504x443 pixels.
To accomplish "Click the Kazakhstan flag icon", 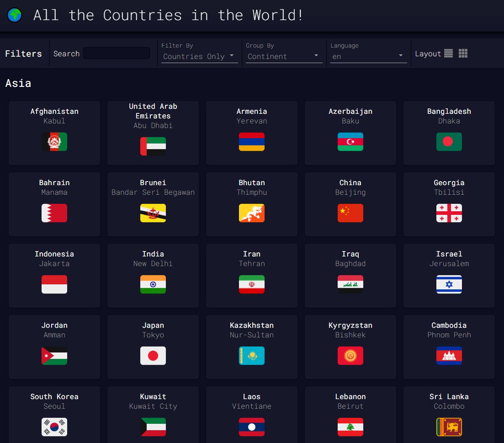I will (252, 356).
